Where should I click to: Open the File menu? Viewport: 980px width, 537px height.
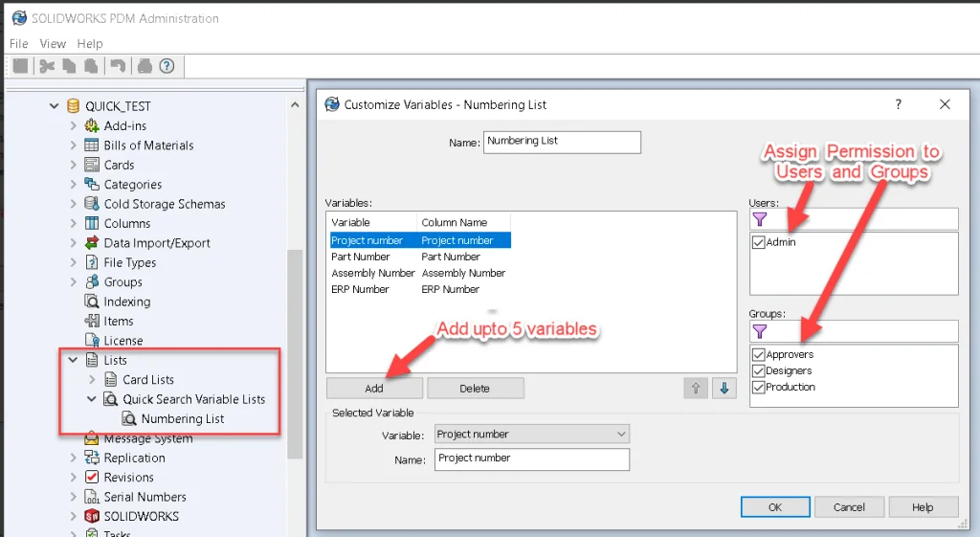click(x=19, y=44)
